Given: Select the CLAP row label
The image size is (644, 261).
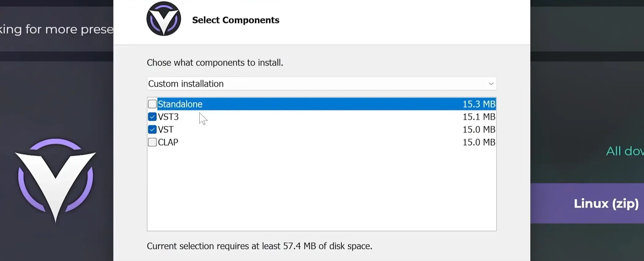Looking at the screenshot, I should pyautogui.click(x=168, y=142).
